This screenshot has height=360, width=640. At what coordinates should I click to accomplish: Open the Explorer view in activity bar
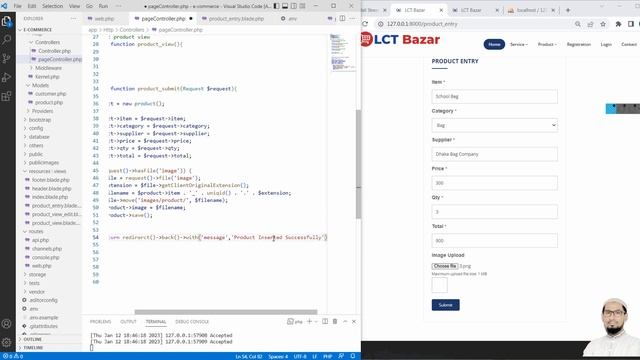coord(7,21)
